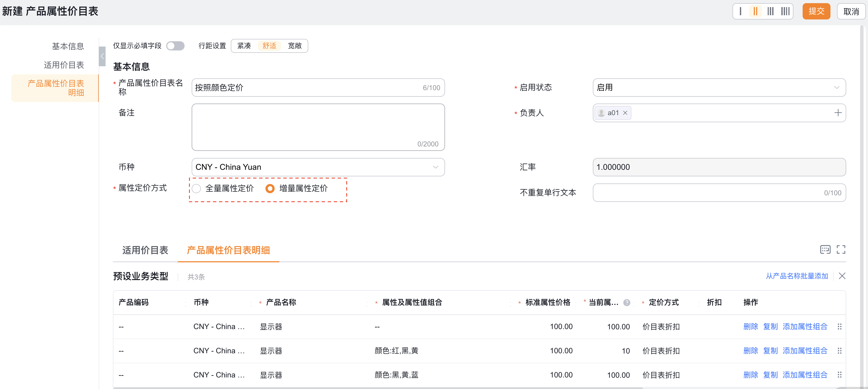Screen dimensions: 868x389
Task: Click the 提交 submit button
Action: click(x=816, y=12)
